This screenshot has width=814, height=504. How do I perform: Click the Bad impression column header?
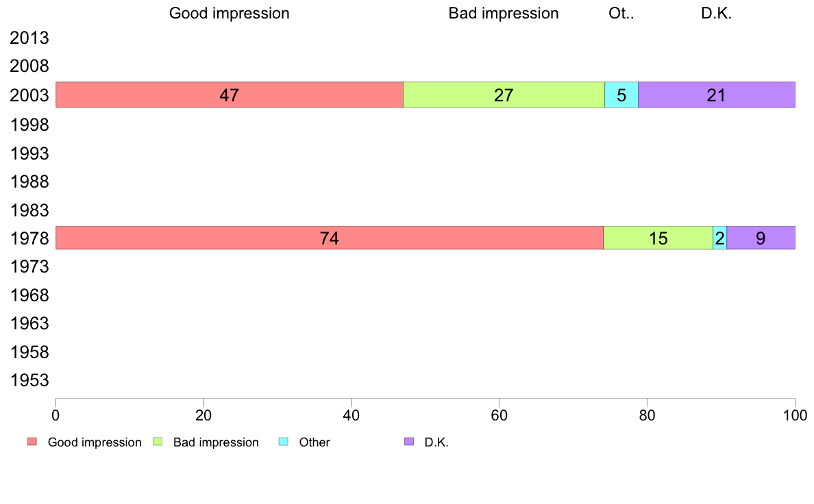point(504,14)
